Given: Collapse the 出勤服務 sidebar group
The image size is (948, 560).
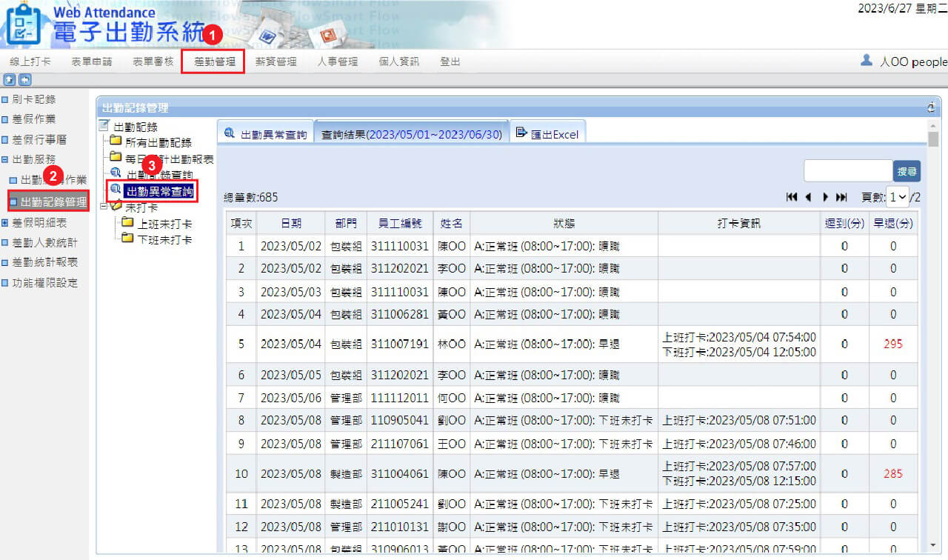Looking at the screenshot, I should pos(5,159).
